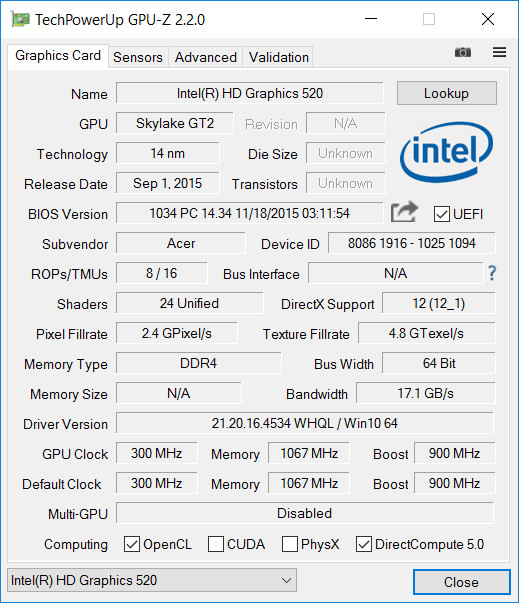Viewport: 519px width, 603px height.
Task: Click the Intel logo image
Action: [446, 152]
